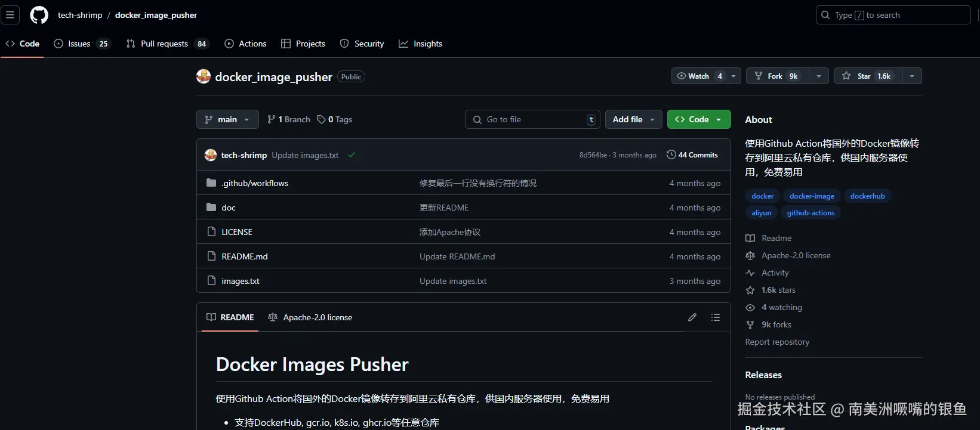Open the hamburger navigation menu
The width and height of the screenshot is (980, 430).
pos(10,15)
